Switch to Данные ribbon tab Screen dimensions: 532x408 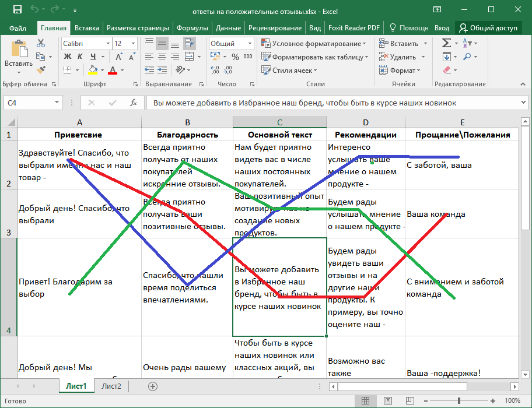tap(228, 28)
